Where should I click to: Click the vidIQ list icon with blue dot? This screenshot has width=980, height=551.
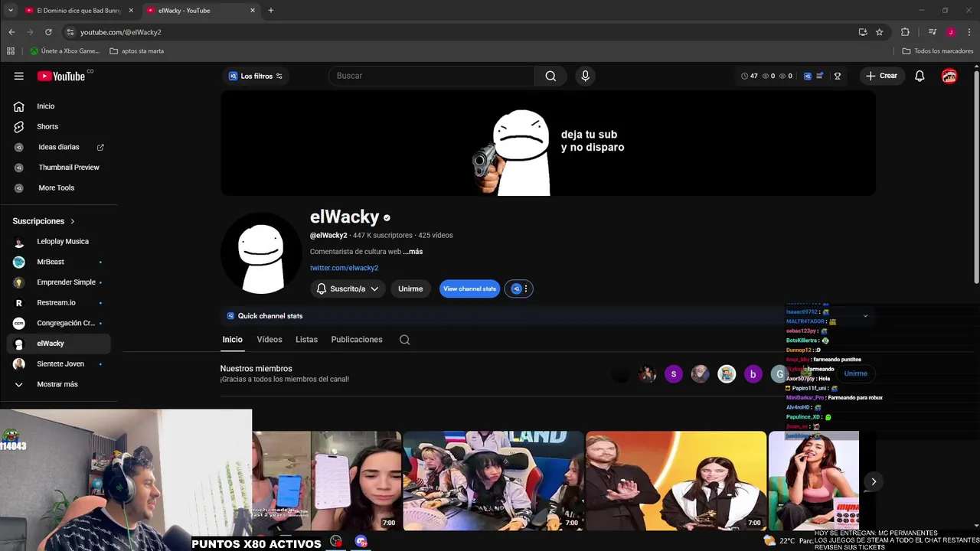click(821, 76)
